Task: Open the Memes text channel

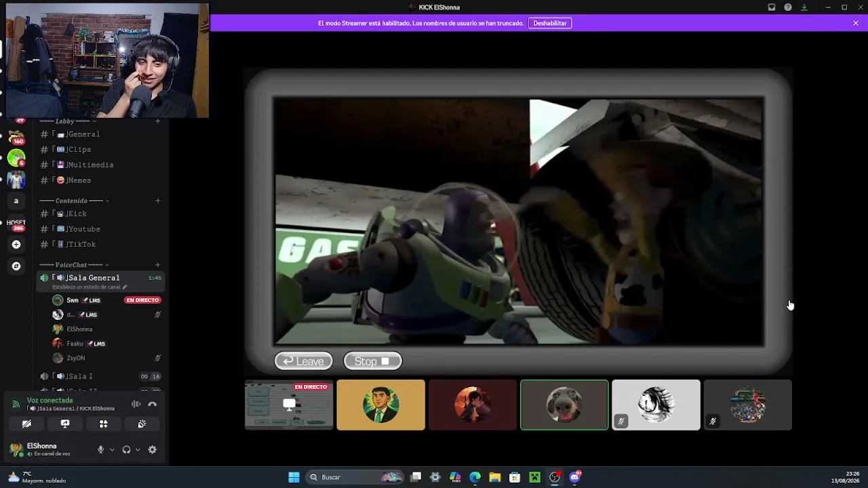Action: [102, 180]
